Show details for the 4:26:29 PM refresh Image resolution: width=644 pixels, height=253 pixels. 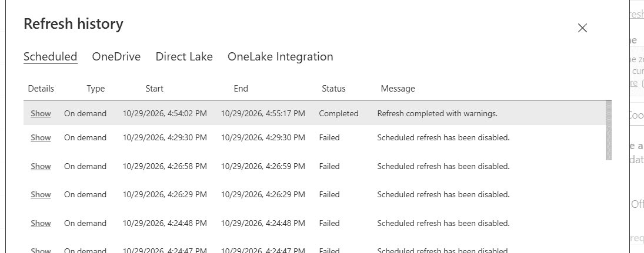[x=41, y=195]
